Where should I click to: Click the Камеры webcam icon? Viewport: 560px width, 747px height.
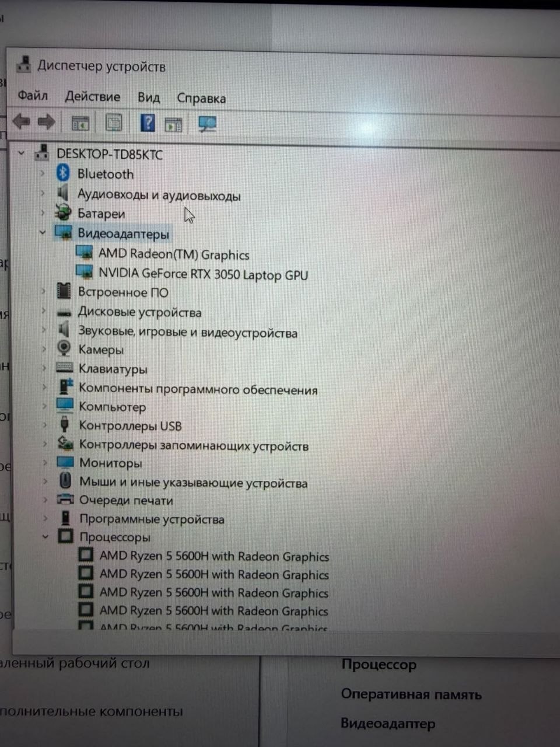pos(64,348)
